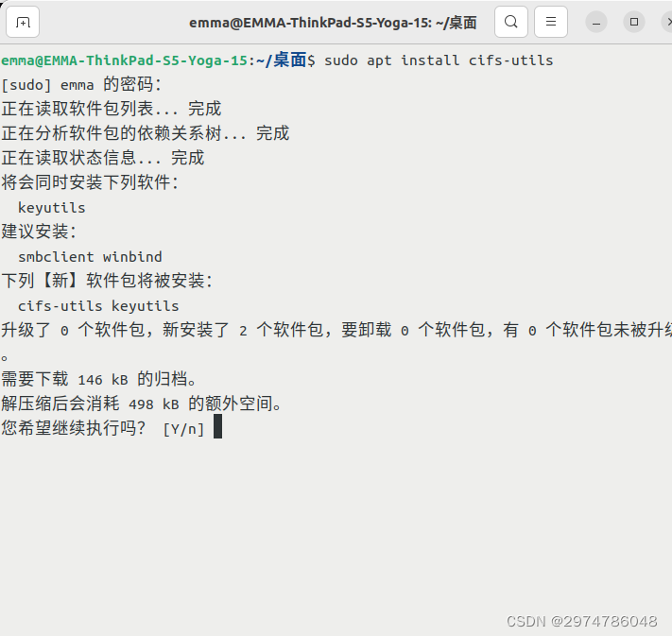
Task: Click the 建议安装 heading line
Action: point(39,232)
